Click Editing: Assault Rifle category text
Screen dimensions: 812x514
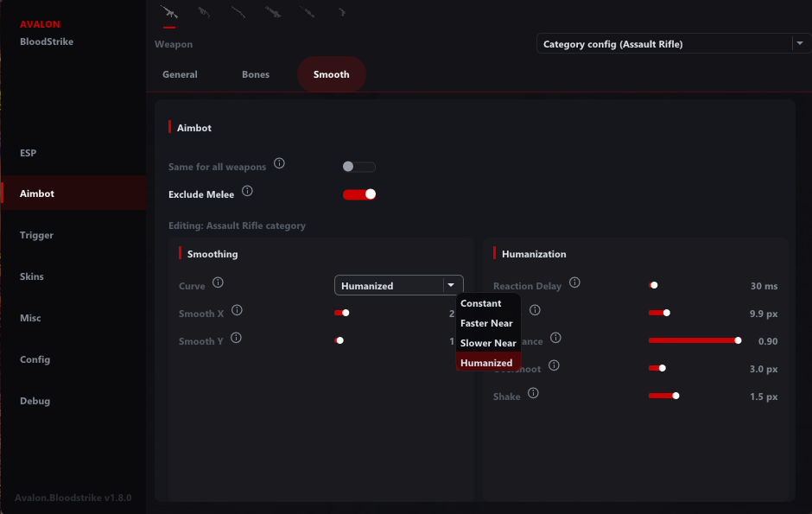point(237,225)
